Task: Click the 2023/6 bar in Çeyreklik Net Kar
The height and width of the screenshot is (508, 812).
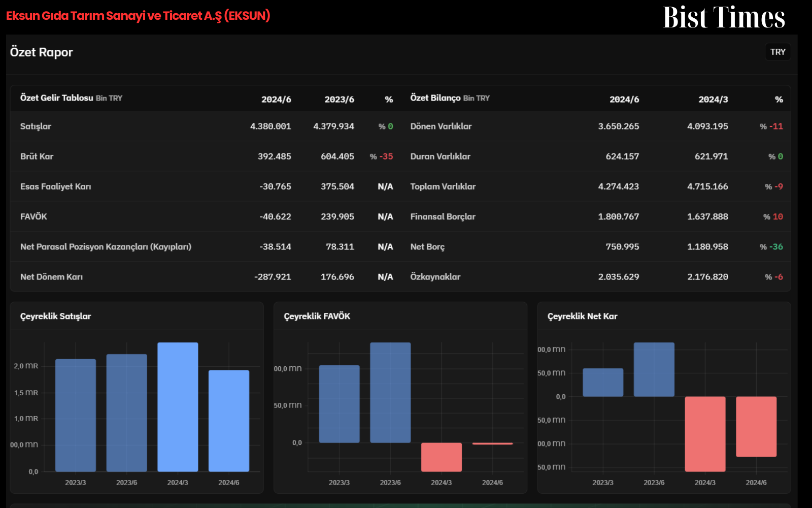Action: click(x=654, y=369)
